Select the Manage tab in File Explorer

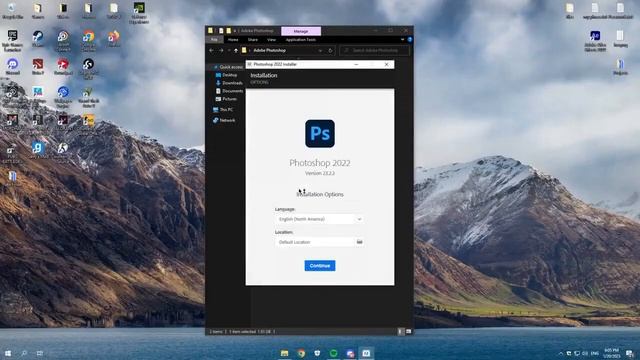[x=301, y=31]
